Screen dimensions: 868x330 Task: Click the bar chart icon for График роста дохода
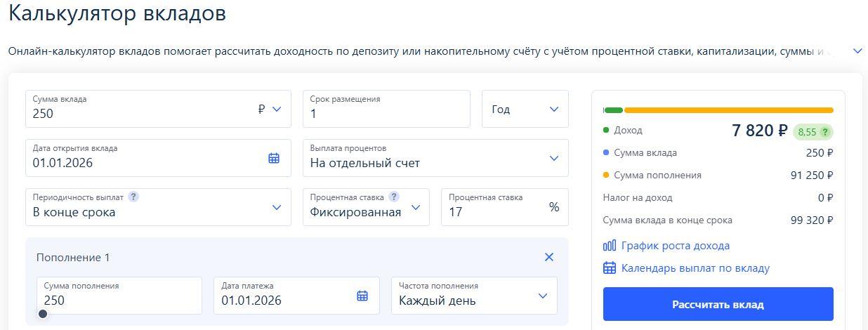click(x=610, y=246)
